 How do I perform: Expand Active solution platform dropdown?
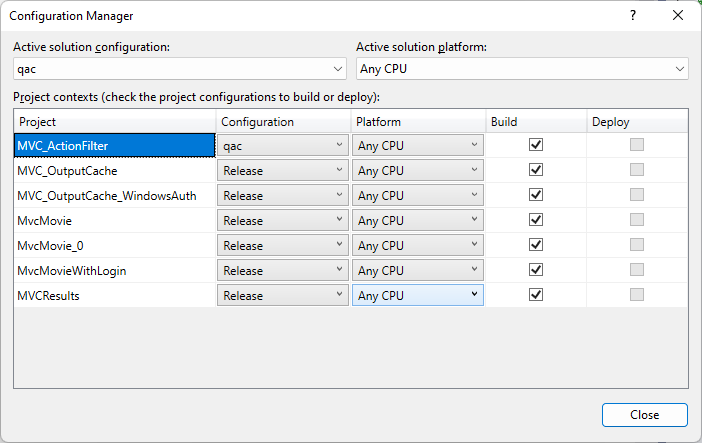tap(522, 69)
